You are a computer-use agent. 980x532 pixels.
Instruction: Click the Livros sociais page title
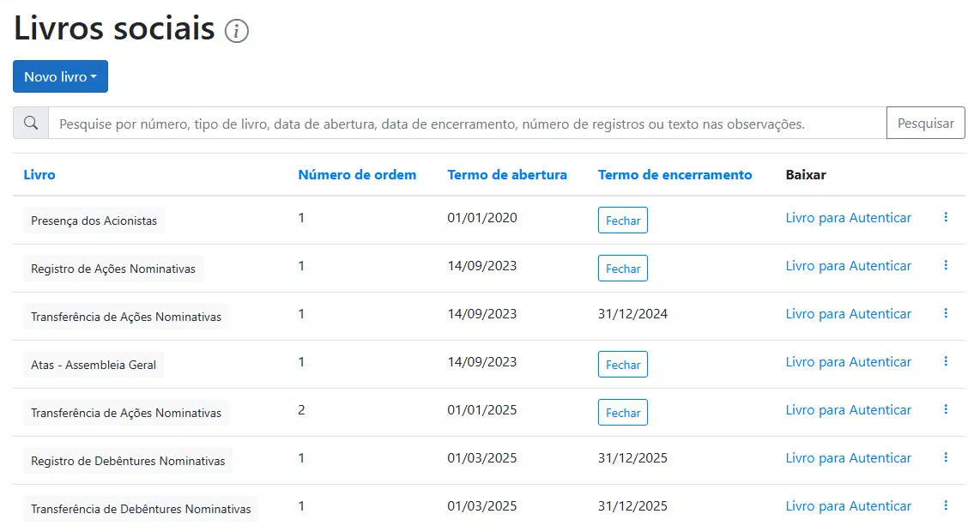(114, 29)
